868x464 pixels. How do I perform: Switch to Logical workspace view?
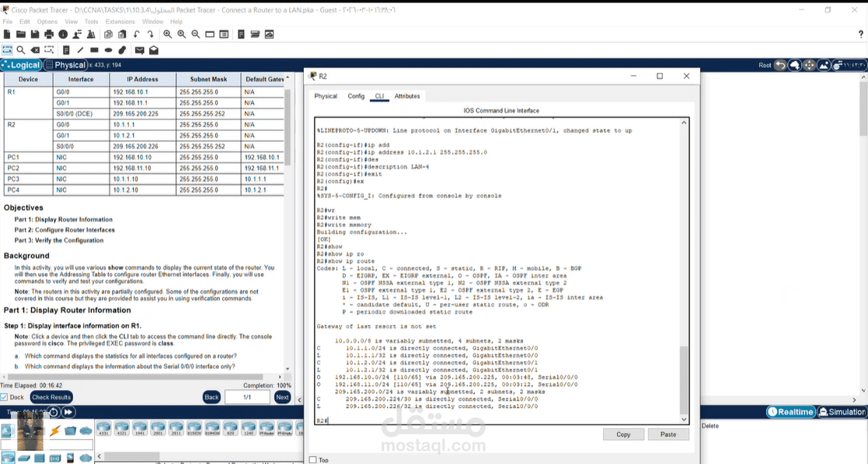coord(21,65)
